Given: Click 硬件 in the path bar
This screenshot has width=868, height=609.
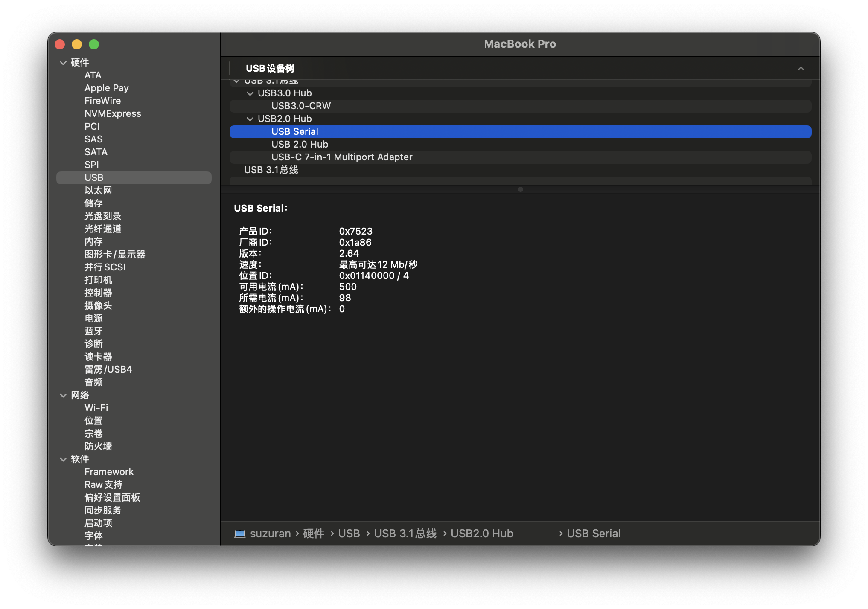Looking at the screenshot, I should point(314,534).
